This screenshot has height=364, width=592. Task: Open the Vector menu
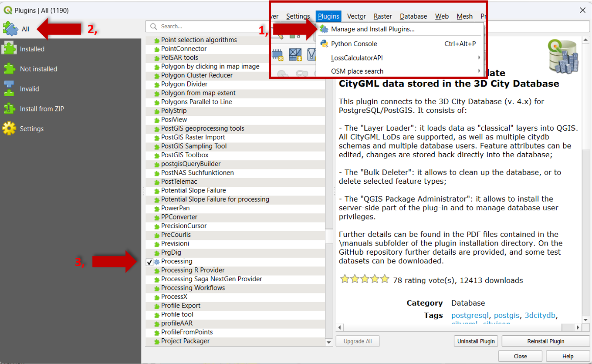pos(356,16)
